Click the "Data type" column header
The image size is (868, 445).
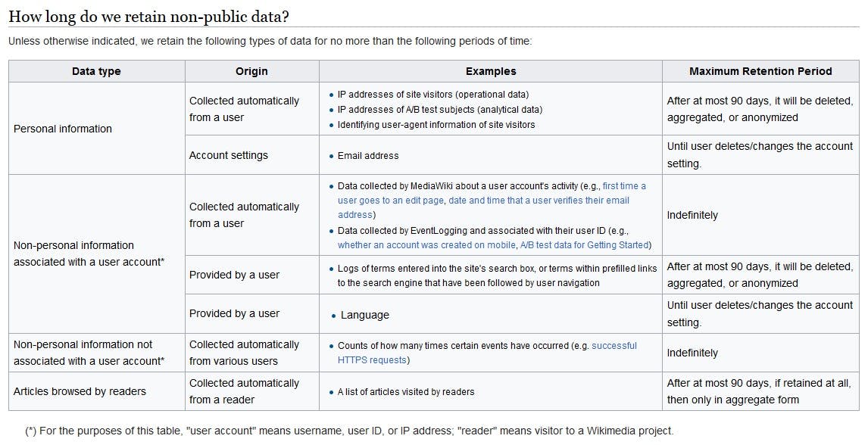pyautogui.click(x=96, y=71)
